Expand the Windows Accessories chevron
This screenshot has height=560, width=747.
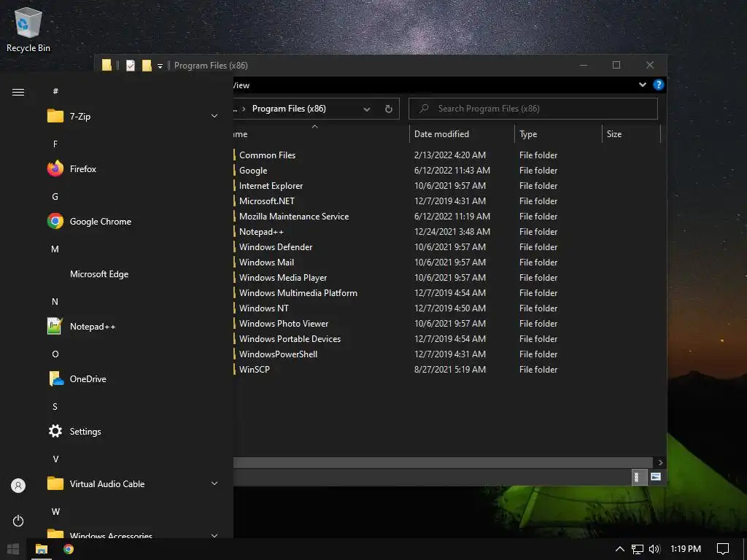pos(214,535)
